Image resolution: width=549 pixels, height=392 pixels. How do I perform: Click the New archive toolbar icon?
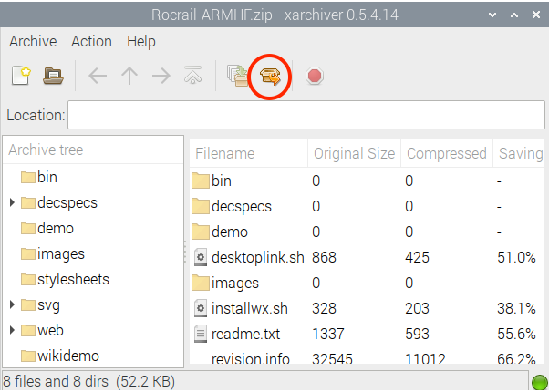[21, 77]
